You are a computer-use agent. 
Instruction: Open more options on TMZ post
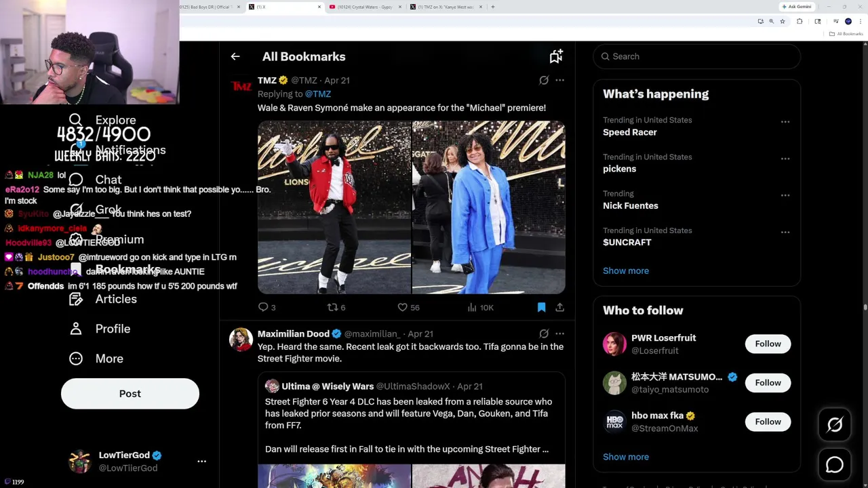559,80
